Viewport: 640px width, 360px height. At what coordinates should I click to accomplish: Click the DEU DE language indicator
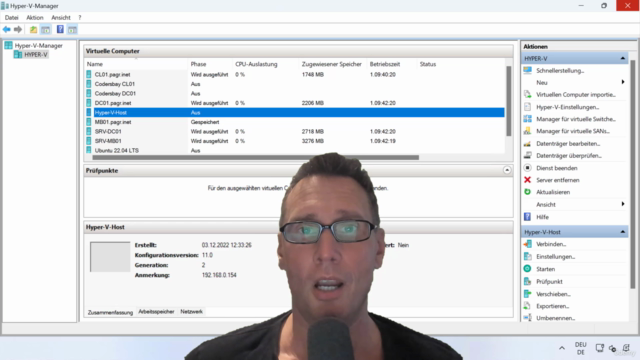click(x=580, y=348)
